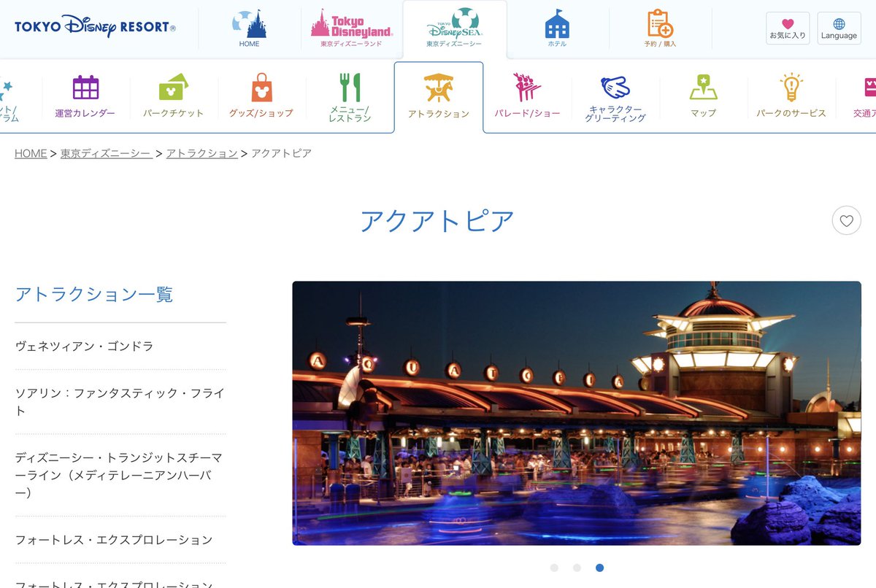Image resolution: width=876 pixels, height=588 pixels.
Task: Open the Language globe button
Action: pos(839,28)
